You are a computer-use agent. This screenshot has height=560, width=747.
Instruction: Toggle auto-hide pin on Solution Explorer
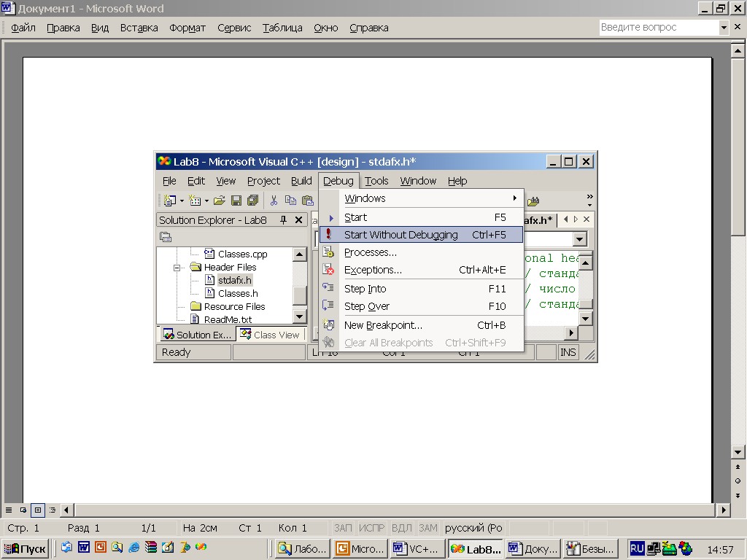(x=284, y=220)
